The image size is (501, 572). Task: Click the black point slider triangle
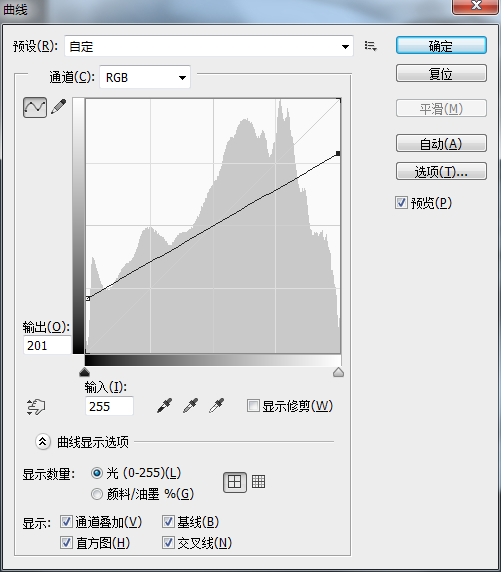click(84, 372)
